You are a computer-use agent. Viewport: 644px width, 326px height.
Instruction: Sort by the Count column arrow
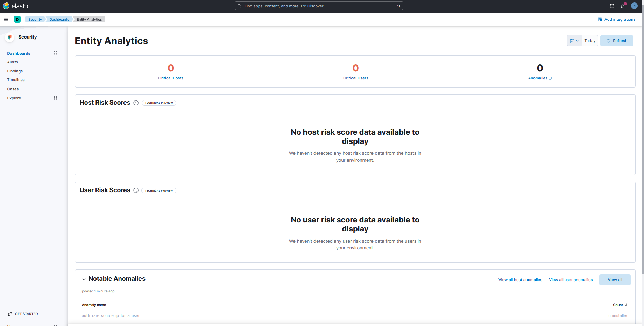pyautogui.click(x=626, y=305)
